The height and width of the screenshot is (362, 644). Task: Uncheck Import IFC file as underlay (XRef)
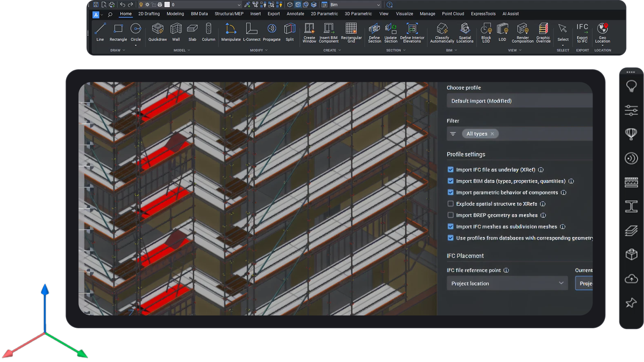[450, 170]
